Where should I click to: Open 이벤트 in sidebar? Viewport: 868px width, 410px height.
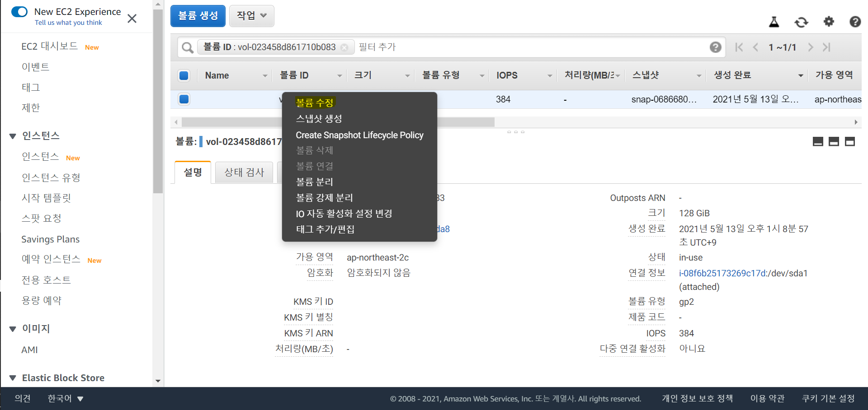click(x=36, y=67)
